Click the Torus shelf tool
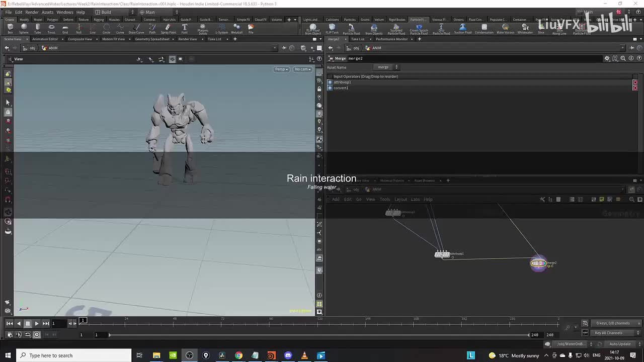The height and width of the screenshot is (362, 644). (x=51, y=28)
